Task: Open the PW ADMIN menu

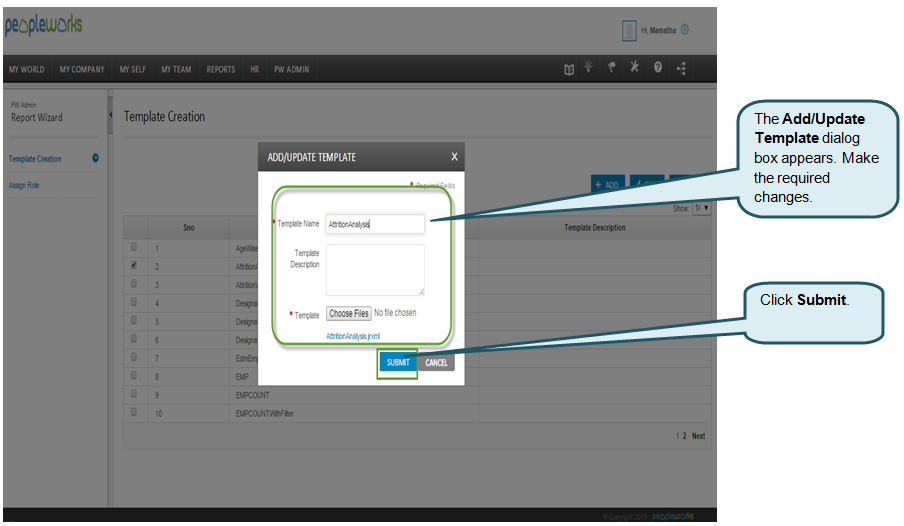Action: pos(291,69)
